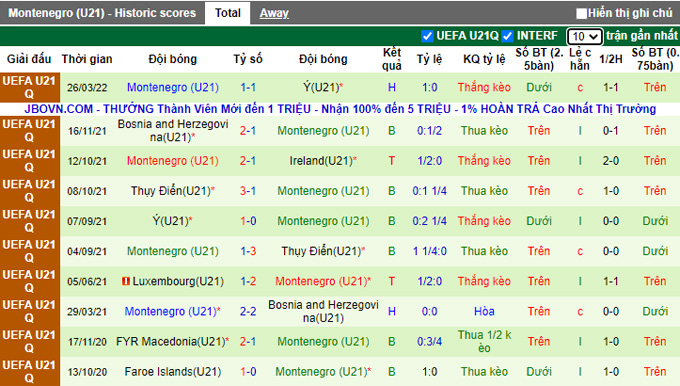Click the half-time score 2-0 on 12/10/21
Screen dimensions: 680x386
click(611, 161)
